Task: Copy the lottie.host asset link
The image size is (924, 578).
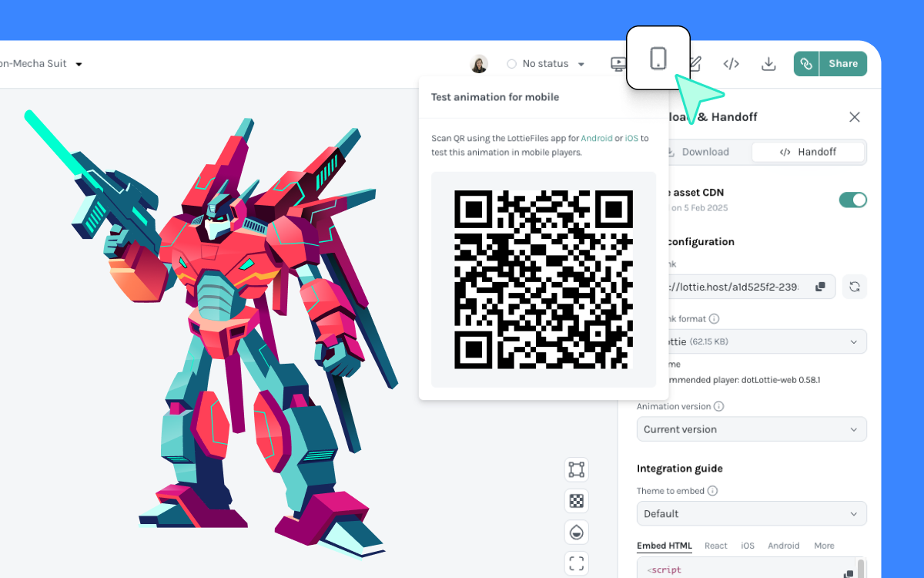Action: click(820, 287)
